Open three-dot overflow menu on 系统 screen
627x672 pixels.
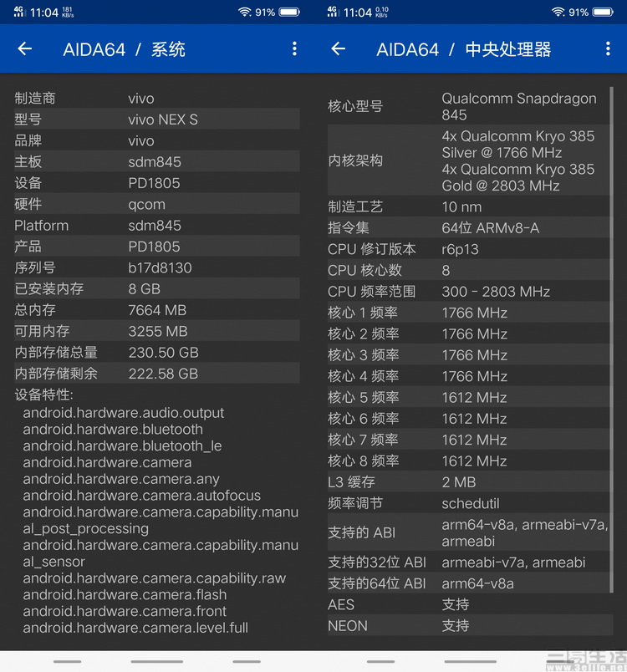tap(294, 49)
